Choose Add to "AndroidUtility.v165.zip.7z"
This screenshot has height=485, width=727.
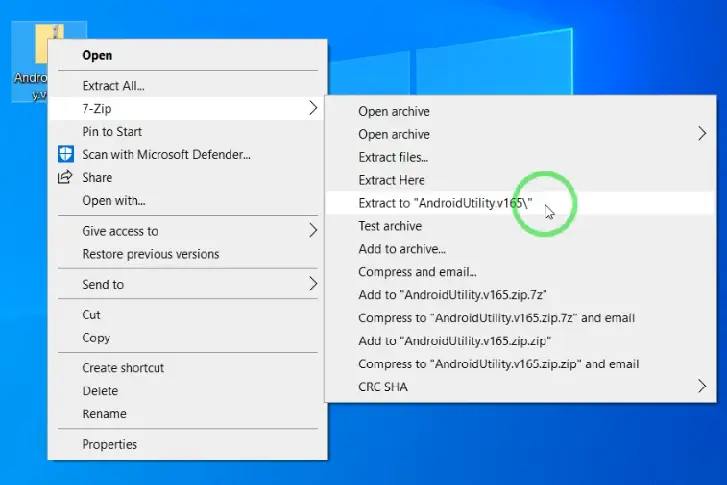point(521,295)
